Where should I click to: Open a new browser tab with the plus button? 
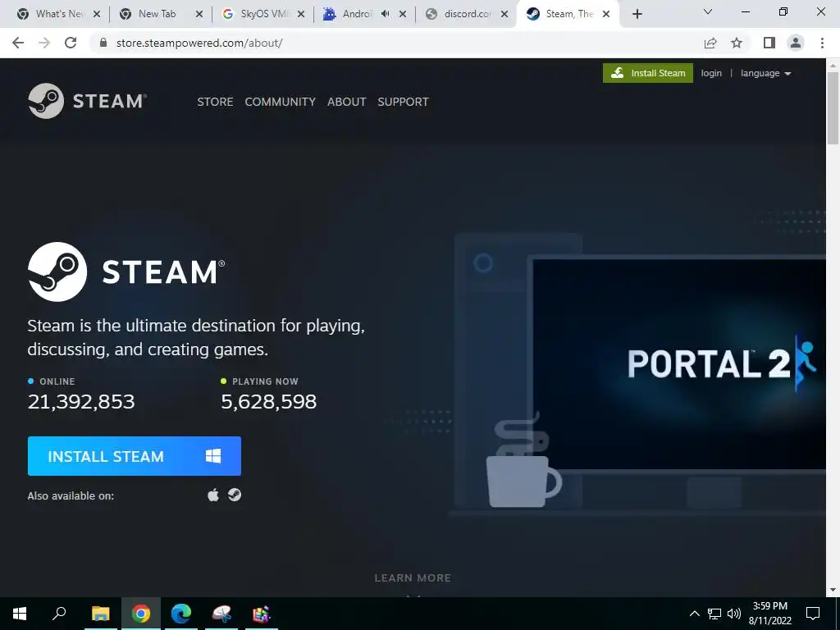(637, 14)
